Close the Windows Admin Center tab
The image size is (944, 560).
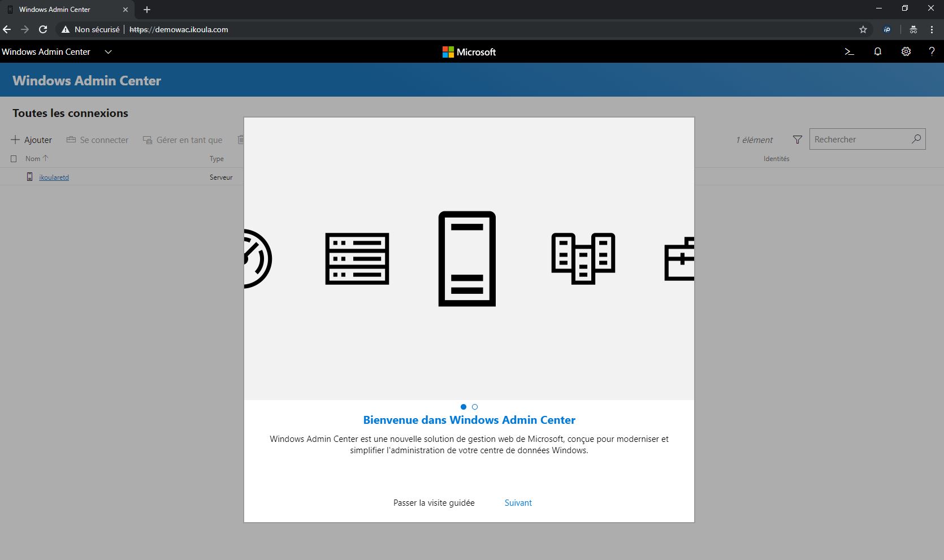point(125,10)
